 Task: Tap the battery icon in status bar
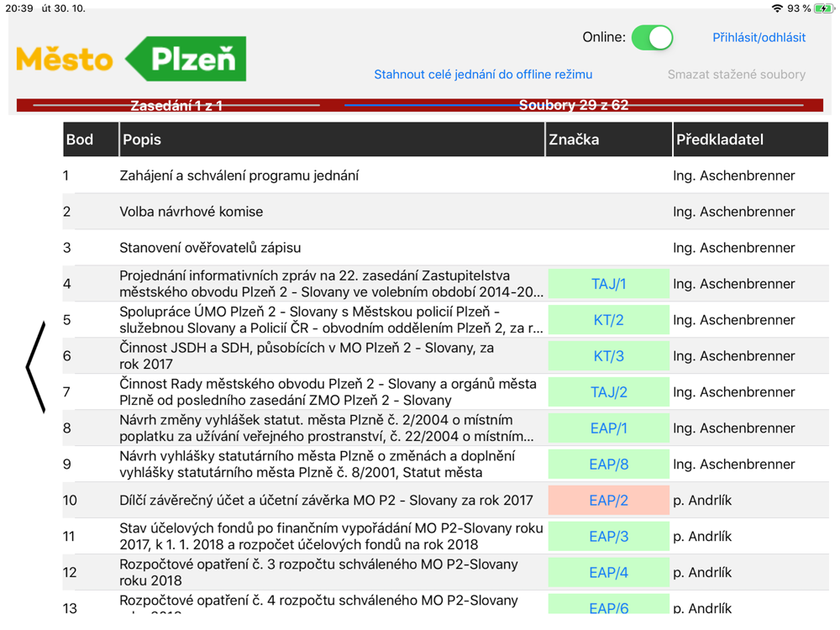pos(822,8)
